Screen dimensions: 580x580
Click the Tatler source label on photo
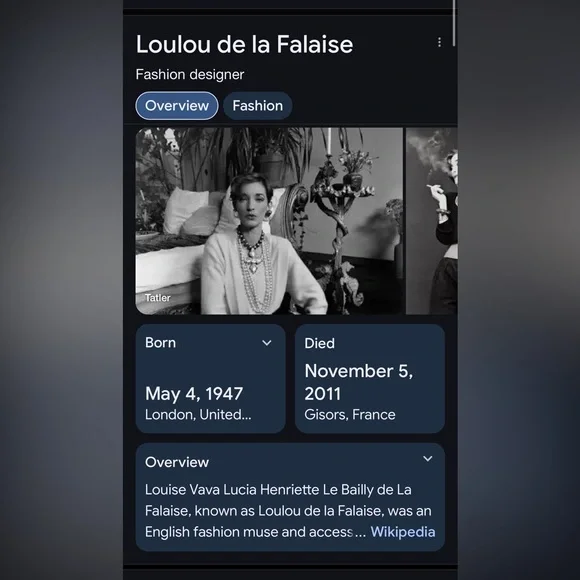[x=158, y=298]
